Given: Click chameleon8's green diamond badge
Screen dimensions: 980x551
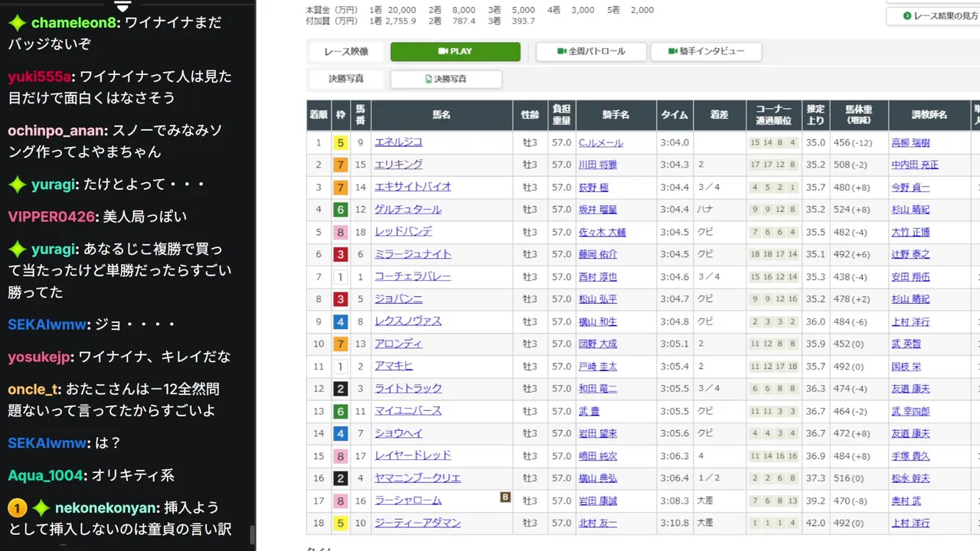Looking at the screenshot, I should point(17,23).
